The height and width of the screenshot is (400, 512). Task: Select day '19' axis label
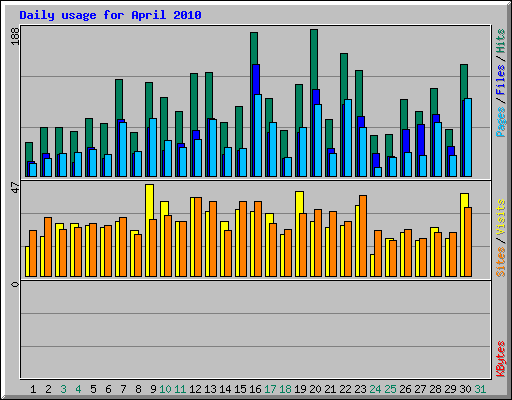pos(300,389)
